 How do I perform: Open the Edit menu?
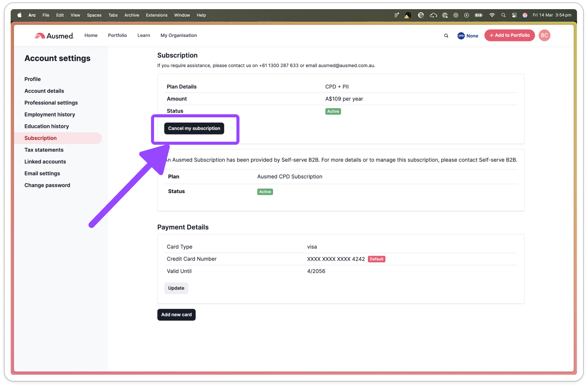click(x=60, y=15)
